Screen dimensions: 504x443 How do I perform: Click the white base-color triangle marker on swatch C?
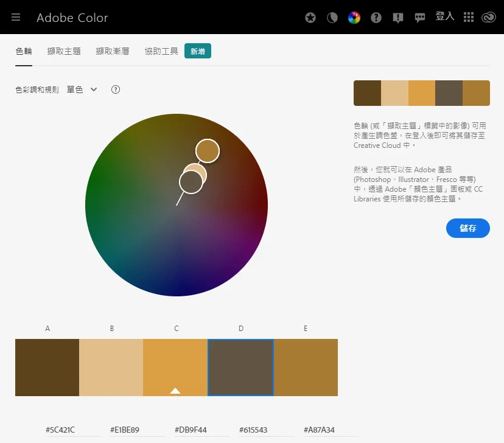click(175, 391)
